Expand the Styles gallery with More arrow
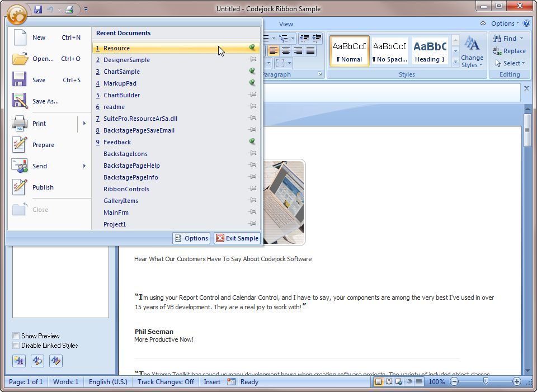Screen dimensions: 537x392 pos(455,62)
